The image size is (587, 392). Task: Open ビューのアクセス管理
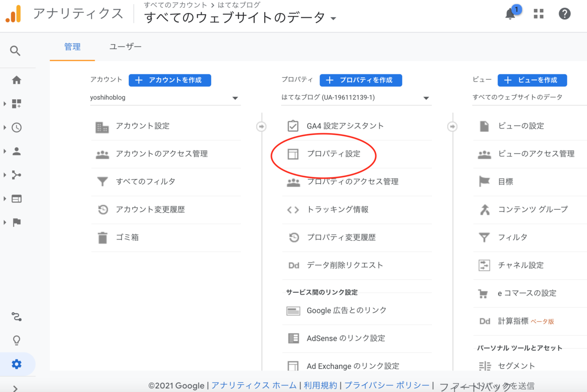pyautogui.click(x=537, y=154)
